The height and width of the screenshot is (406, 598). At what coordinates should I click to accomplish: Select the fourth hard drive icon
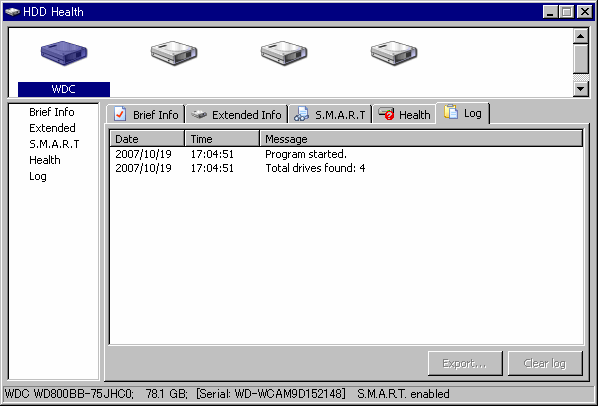394,53
